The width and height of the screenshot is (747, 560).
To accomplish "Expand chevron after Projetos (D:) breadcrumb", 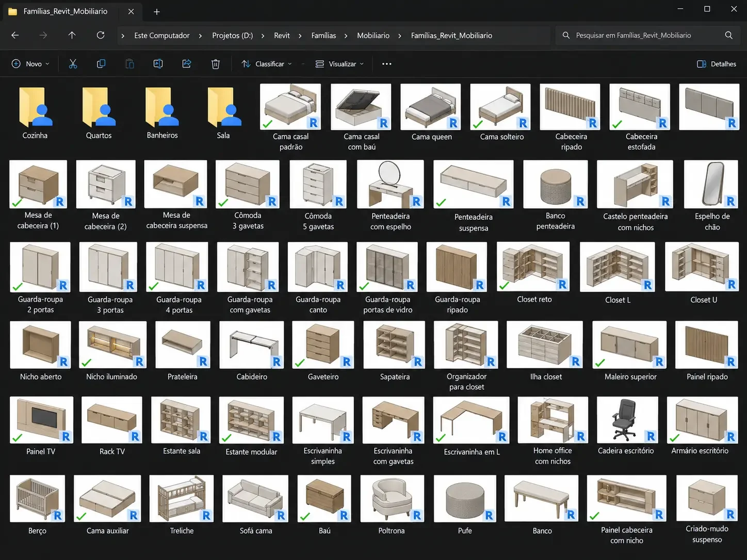I will (263, 36).
